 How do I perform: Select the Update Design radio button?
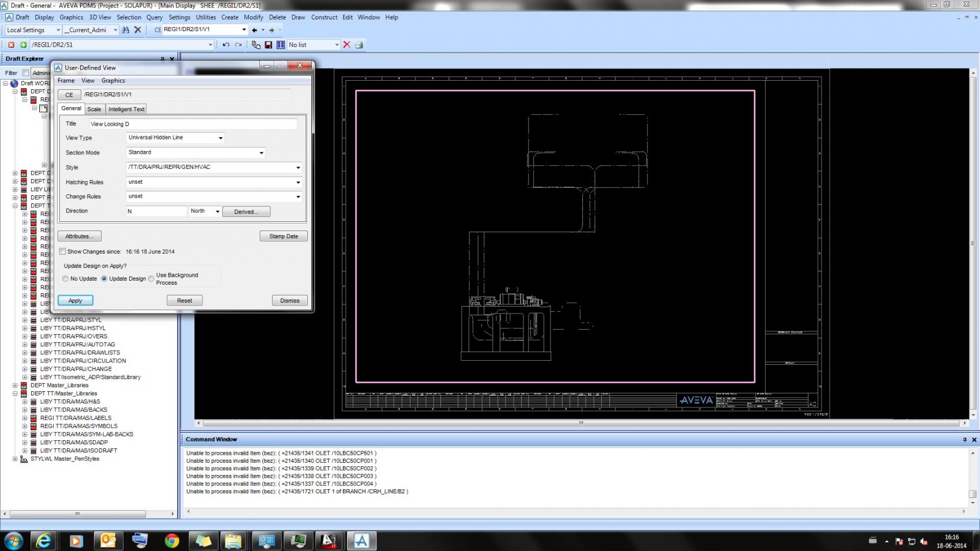pos(104,279)
